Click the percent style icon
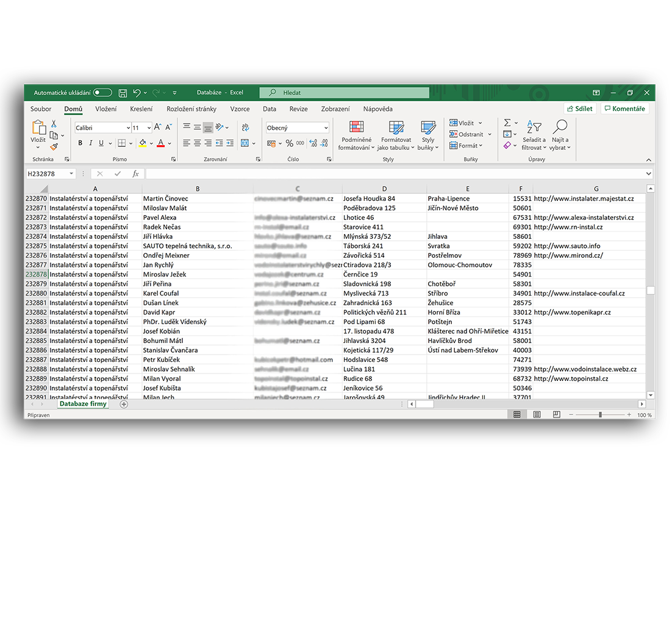Image resolution: width=672 pixels, height=624 pixels. click(289, 143)
